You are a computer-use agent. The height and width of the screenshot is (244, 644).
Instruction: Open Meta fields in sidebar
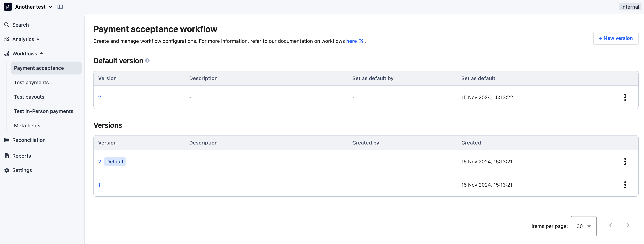[x=27, y=126]
